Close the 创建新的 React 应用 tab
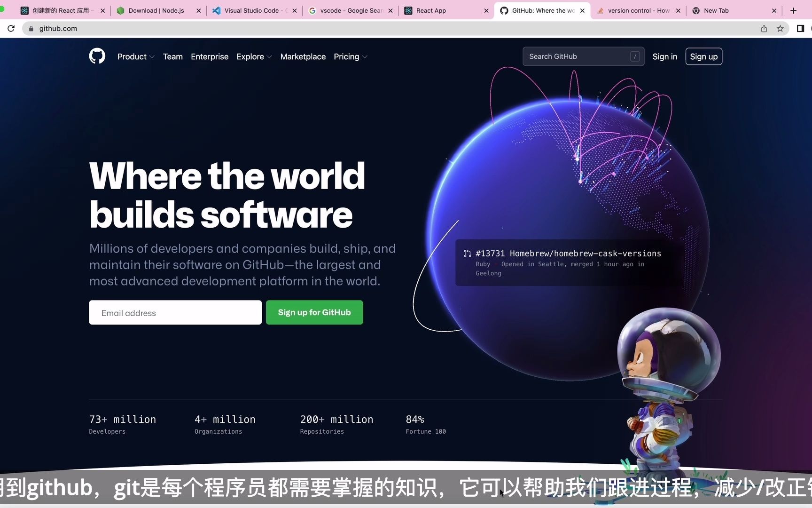 (102, 10)
